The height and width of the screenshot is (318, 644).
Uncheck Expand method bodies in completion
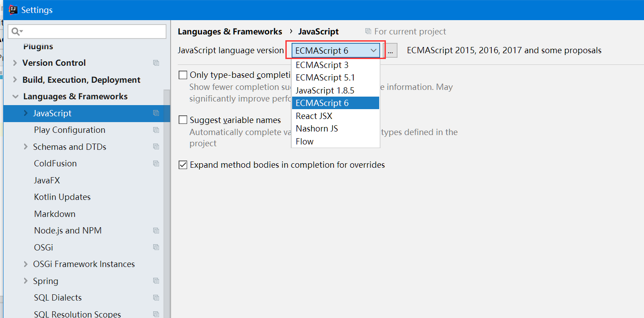[x=183, y=165]
